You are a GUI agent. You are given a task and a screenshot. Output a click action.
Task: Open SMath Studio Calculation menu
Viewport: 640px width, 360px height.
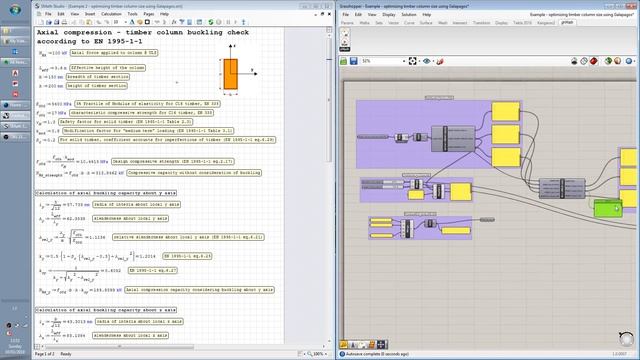[x=111, y=14]
